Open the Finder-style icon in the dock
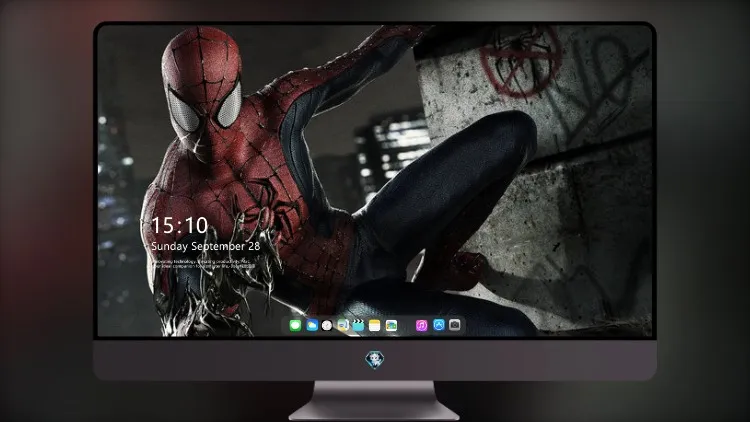750x422 pixels. (x=343, y=325)
